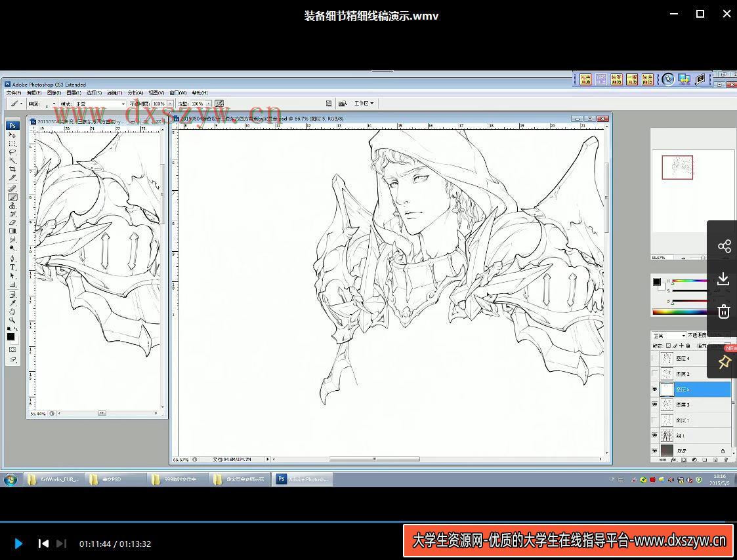
Task: Click the pin icon with NEW badge
Action: pos(724,361)
